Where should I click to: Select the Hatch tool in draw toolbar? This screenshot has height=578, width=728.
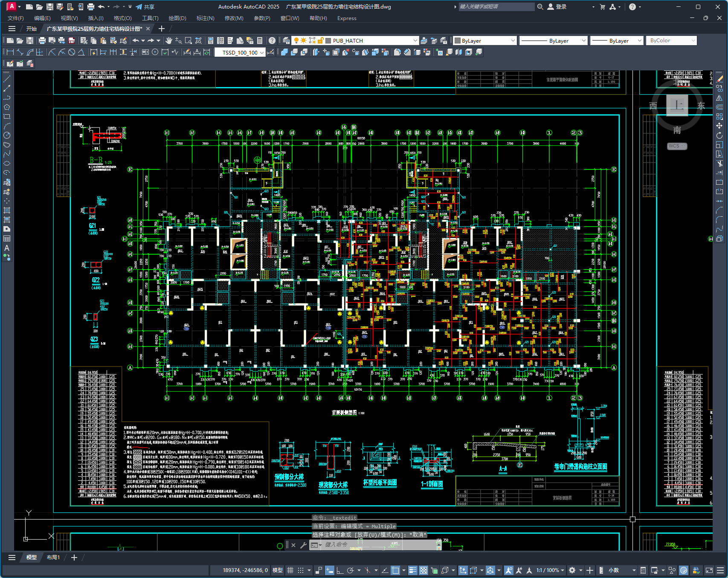7,210
